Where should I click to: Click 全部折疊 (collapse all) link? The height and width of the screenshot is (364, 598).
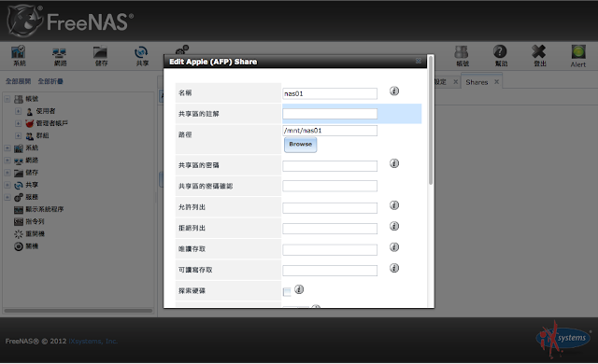click(x=50, y=81)
